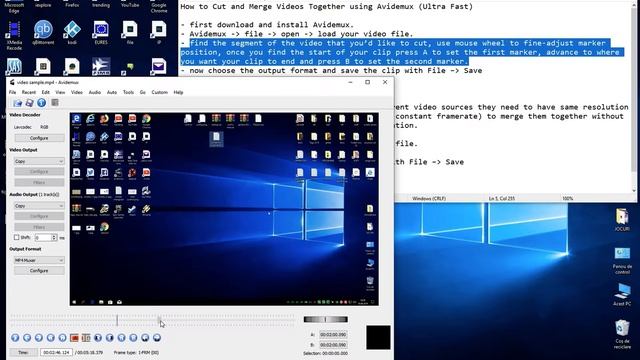Open the EURES desktop shortcut
The height and width of the screenshot is (360, 640).
click(x=101, y=33)
